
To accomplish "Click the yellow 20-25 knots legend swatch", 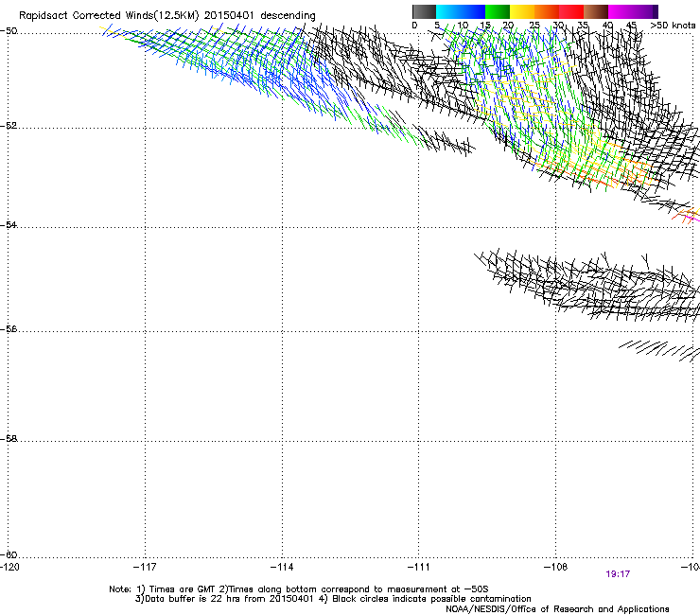I will click(522, 11).
